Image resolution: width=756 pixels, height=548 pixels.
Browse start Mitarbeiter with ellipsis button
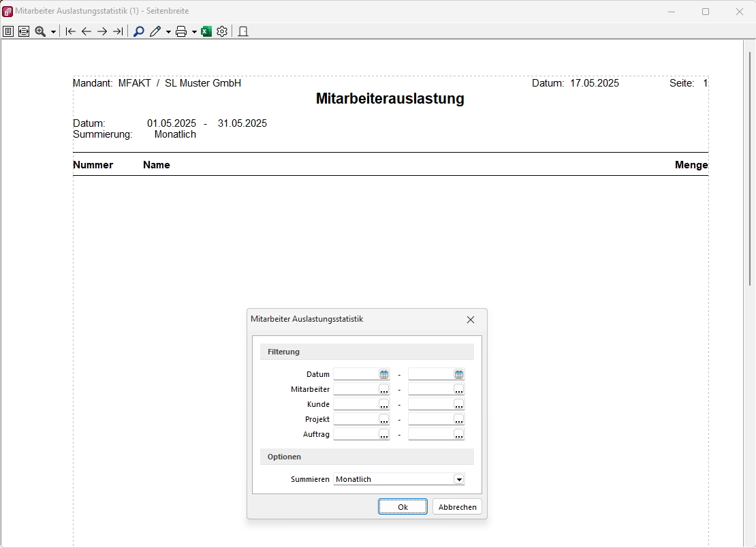384,389
